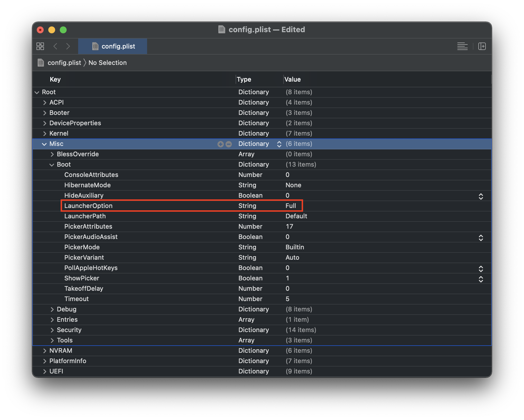Select the LauncherOption value Full
524x420 pixels.
tap(291, 206)
